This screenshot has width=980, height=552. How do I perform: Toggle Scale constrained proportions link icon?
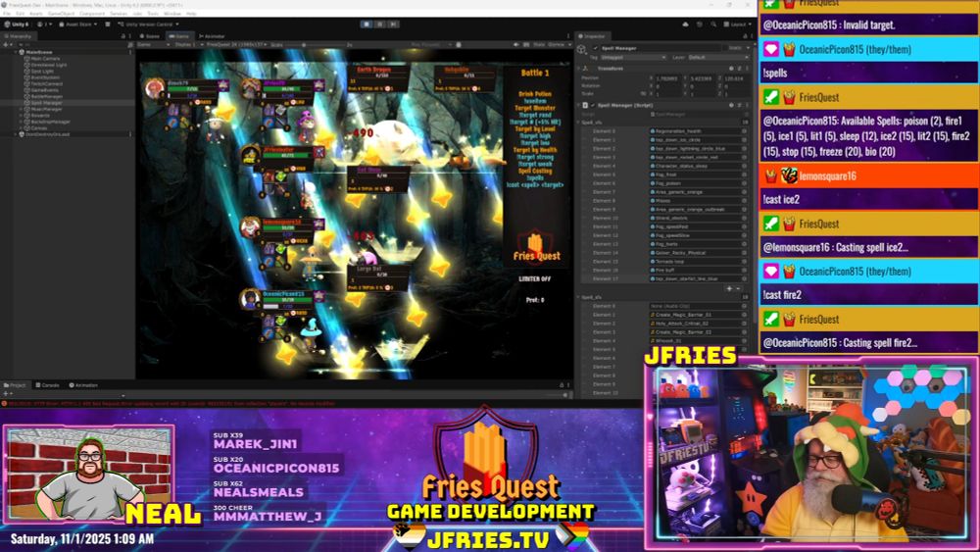coord(643,93)
